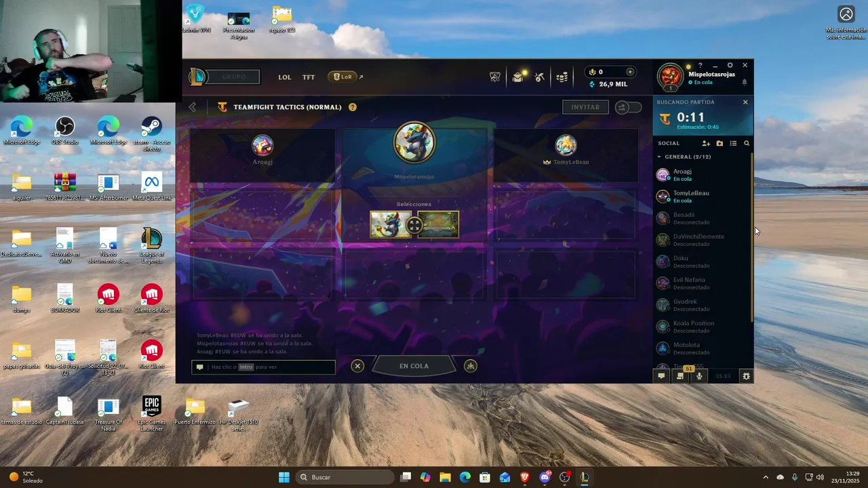This screenshot has width=868, height=488.
Task: Open Discord from the taskbar
Action: tap(545, 477)
